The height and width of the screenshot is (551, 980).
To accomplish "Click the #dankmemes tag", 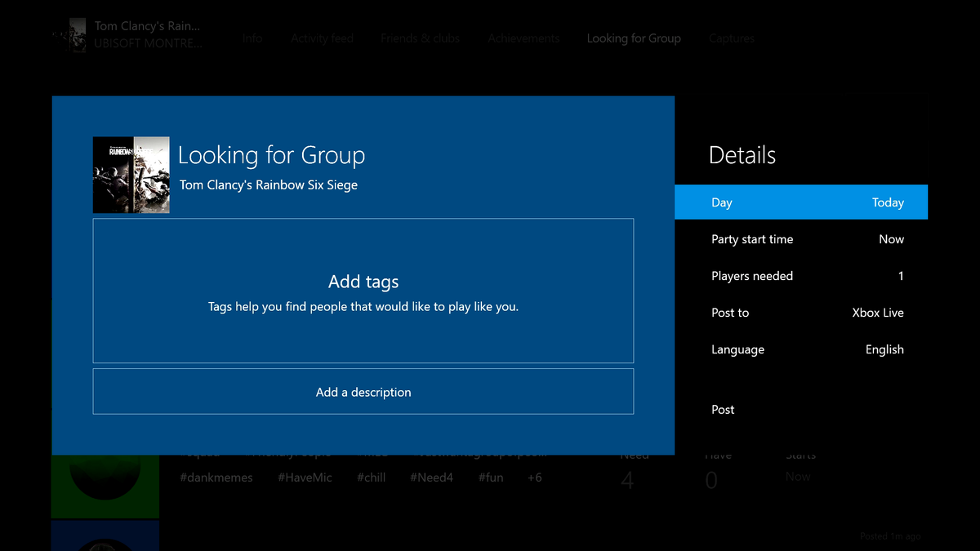I will click(x=216, y=478).
